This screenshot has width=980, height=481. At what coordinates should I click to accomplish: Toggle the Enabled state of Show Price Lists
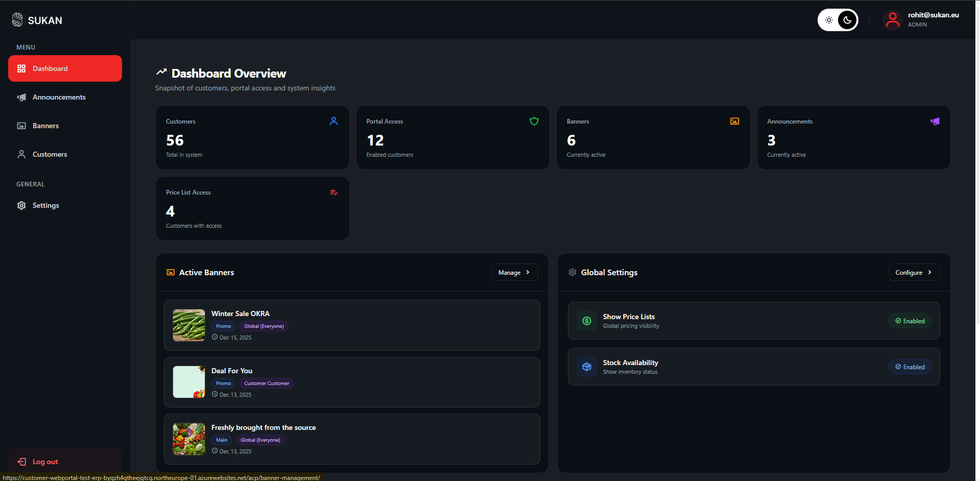910,321
